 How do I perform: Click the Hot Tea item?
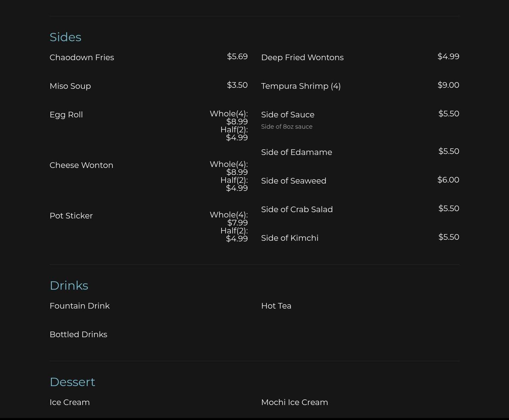[276, 306]
